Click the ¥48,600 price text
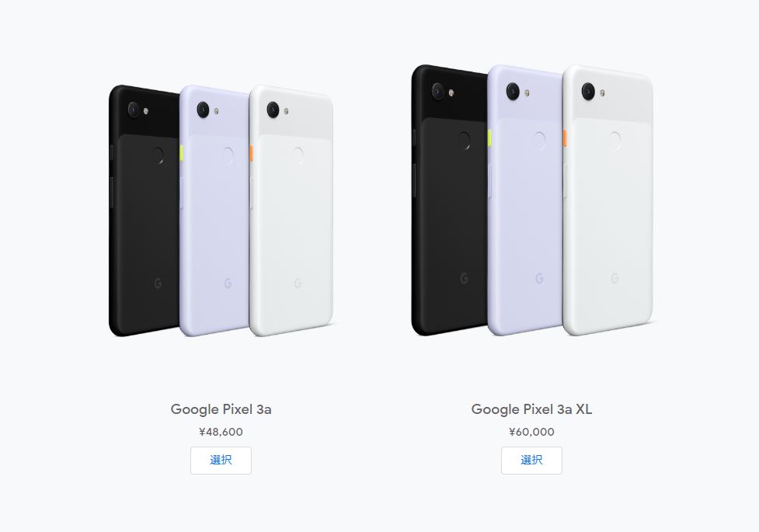Screen dimensions: 759x532 pyautogui.click(x=221, y=432)
